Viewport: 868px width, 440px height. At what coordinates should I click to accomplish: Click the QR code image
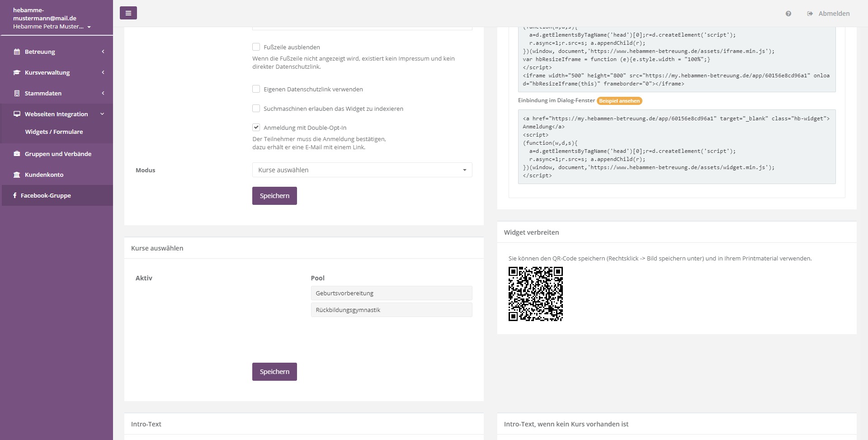click(x=535, y=294)
